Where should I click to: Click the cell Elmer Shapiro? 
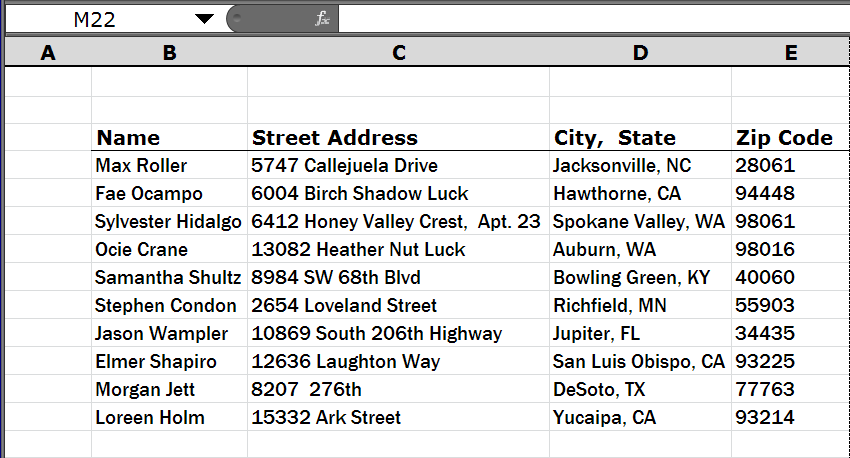click(x=170, y=362)
